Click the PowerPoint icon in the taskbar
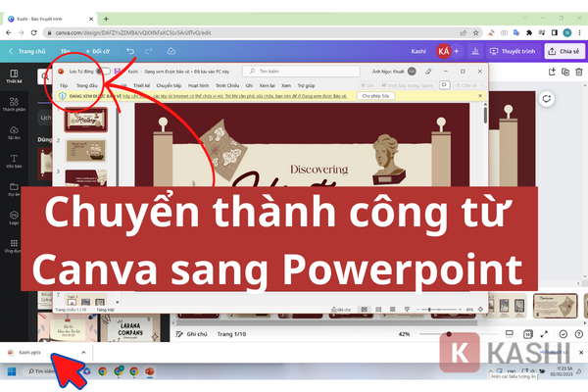The image size is (588, 392). click(x=150, y=371)
